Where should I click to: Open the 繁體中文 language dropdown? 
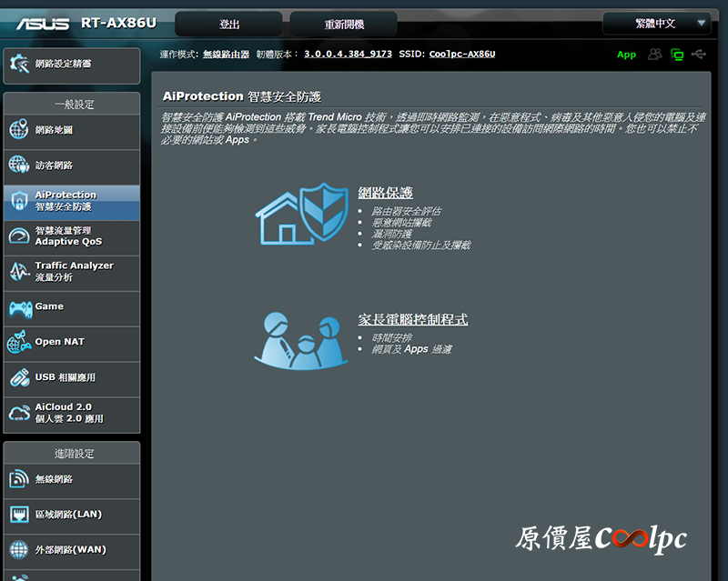pyautogui.click(x=656, y=24)
